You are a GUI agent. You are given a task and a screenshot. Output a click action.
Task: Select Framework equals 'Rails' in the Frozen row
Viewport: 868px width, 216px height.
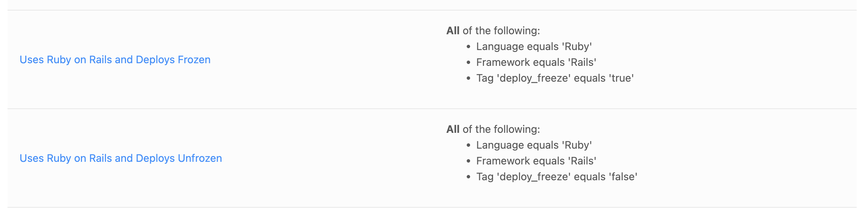[x=536, y=62]
